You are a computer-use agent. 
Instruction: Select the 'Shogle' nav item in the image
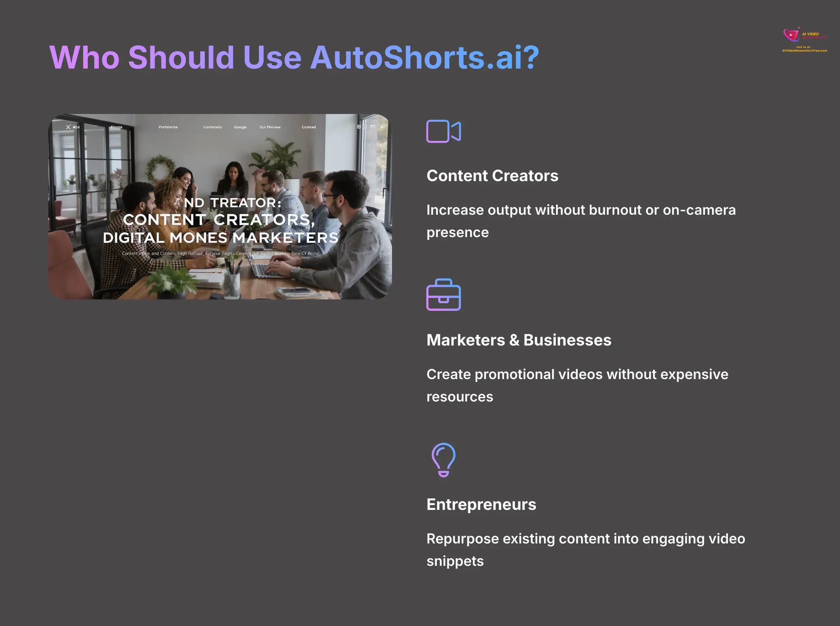(x=117, y=127)
